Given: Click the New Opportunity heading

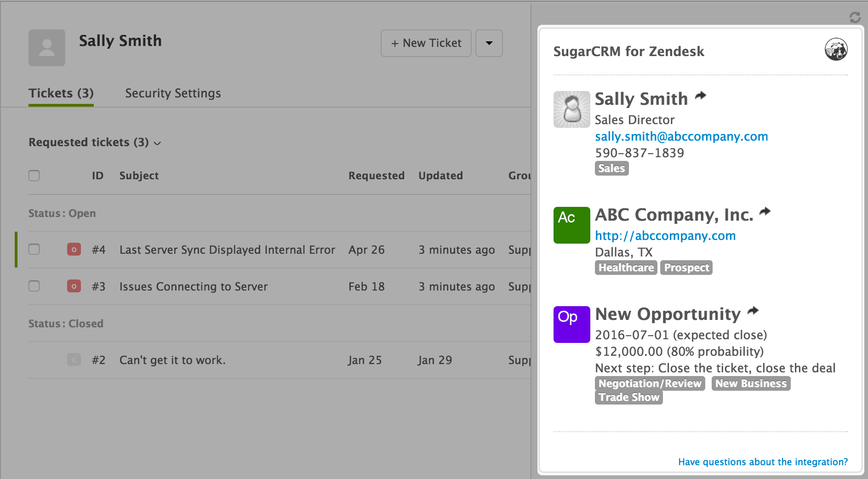Looking at the screenshot, I should pos(668,314).
